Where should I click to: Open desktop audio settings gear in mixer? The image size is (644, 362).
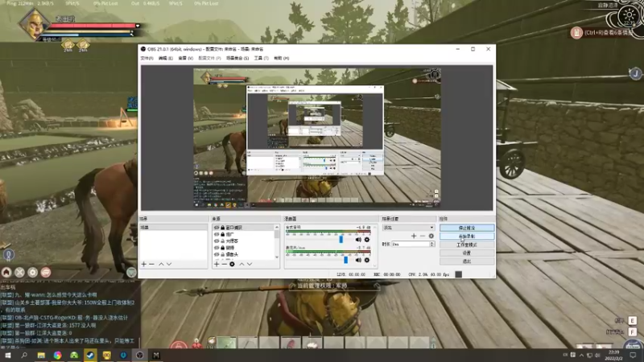point(367,239)
